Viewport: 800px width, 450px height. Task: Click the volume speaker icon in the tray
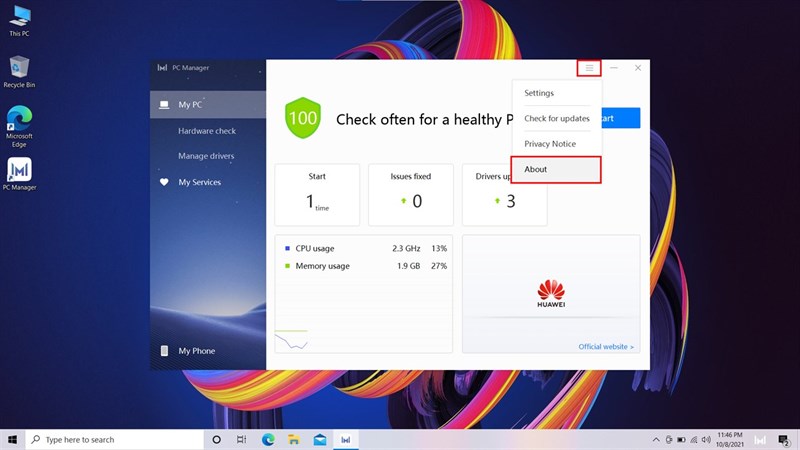(x=706, y=439)
